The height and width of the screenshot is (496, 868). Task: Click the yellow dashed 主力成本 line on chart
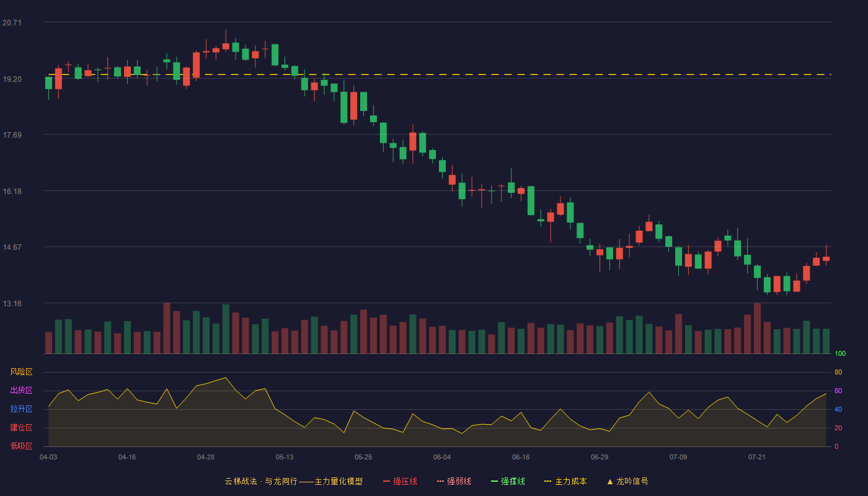[440, 74]
